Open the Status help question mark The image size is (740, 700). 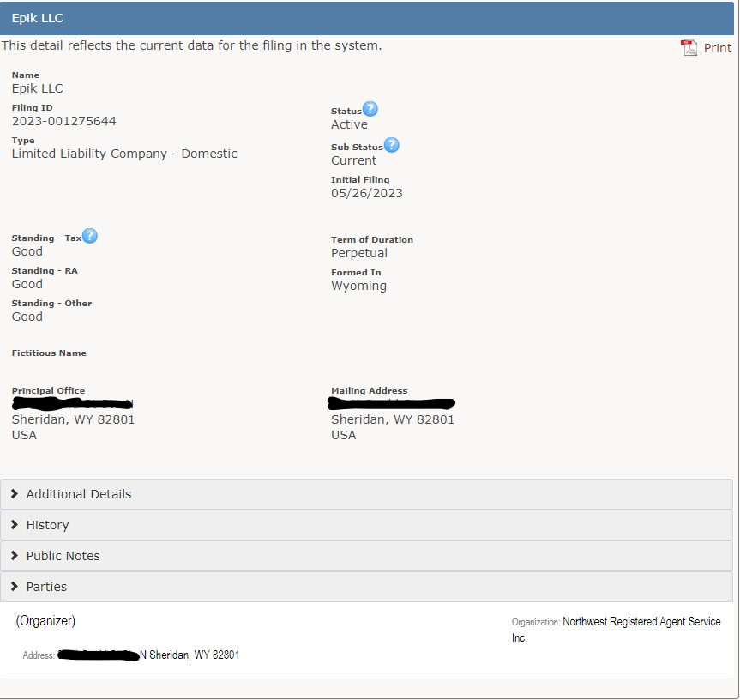370,109
